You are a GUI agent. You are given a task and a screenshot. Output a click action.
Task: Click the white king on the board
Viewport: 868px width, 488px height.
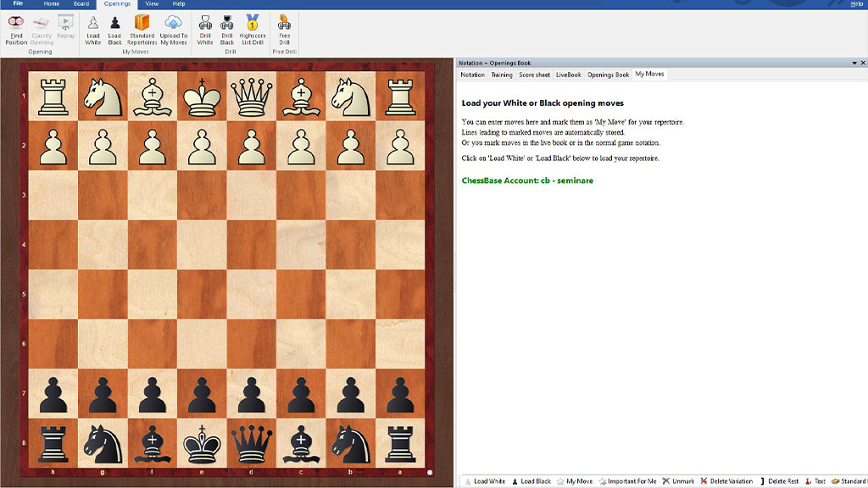click(x=202, y=96)
